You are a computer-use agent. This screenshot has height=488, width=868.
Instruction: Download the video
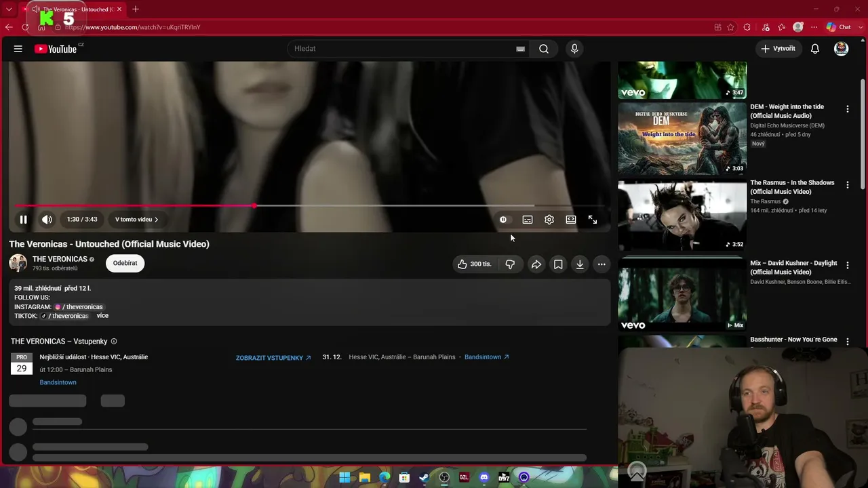pos(580,264)
